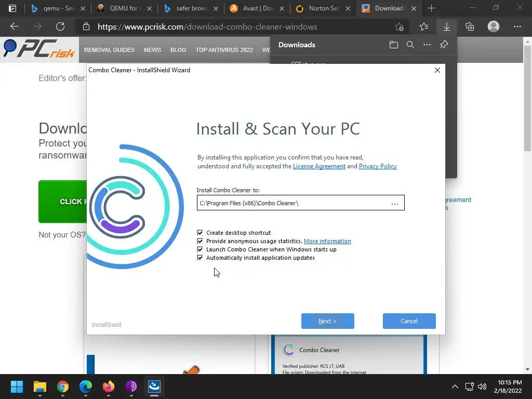
Task: Open downloads folder icon in Downloads panel
Action: (x=394, y=45)
